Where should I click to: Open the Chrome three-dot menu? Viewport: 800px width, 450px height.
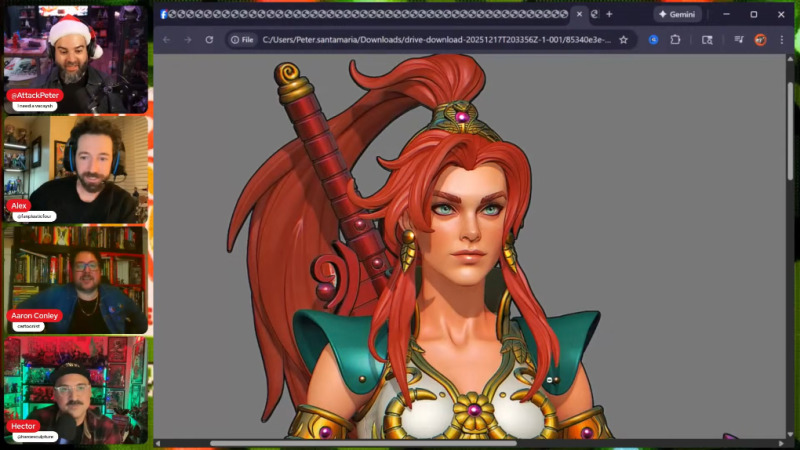point(781,40)
